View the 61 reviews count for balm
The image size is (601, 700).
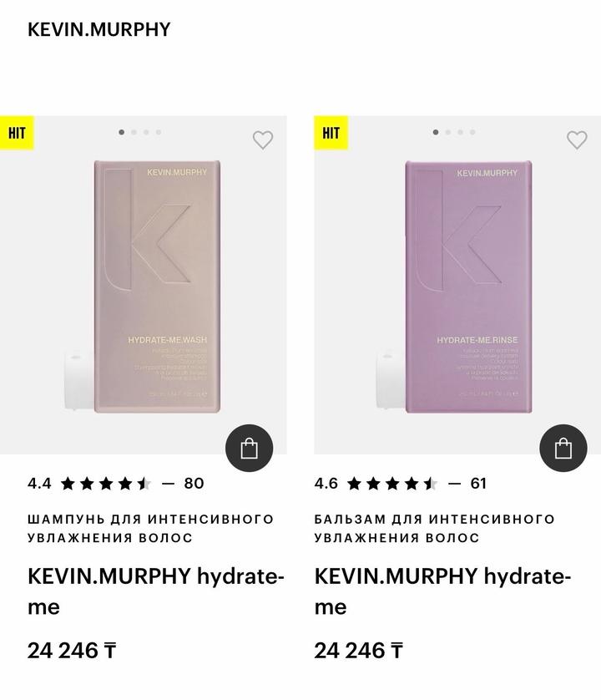click(x=478, y=484)
